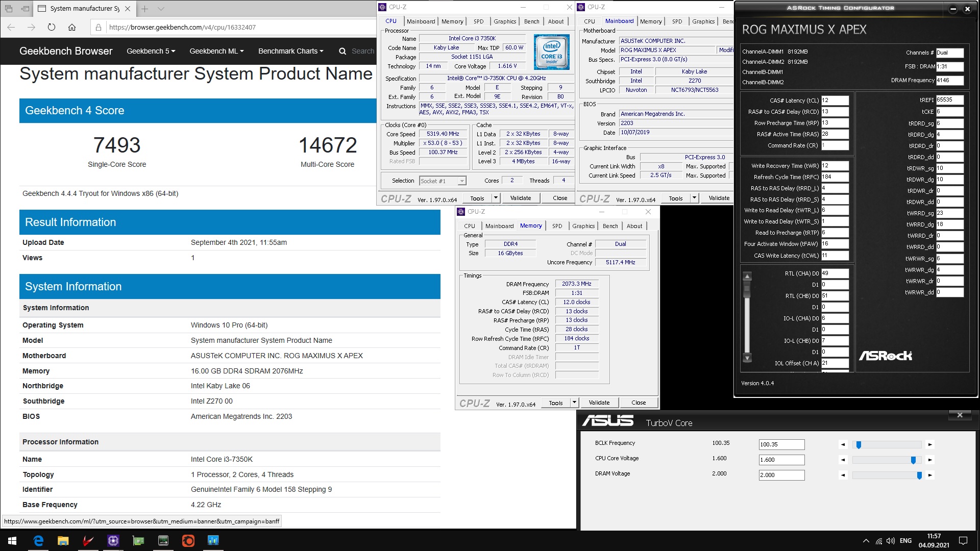This screenshot has width=980, height=551.
Task: Click the memory timing tool taskbar icon
Action: point(163,541)
